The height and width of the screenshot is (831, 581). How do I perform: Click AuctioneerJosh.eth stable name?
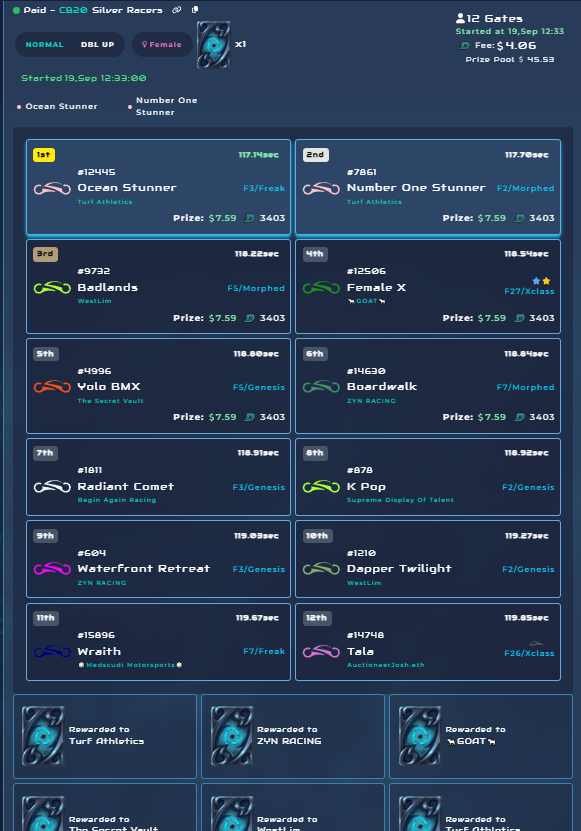(x=386, y=665)
